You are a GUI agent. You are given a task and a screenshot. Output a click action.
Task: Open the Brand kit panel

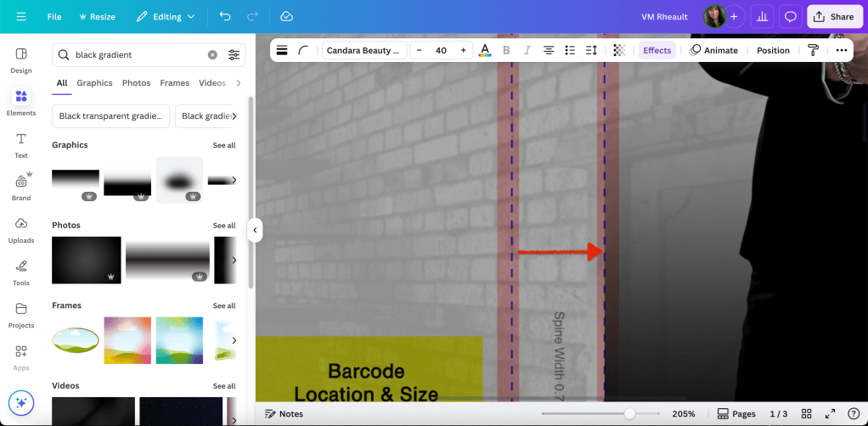pos(21,186)
